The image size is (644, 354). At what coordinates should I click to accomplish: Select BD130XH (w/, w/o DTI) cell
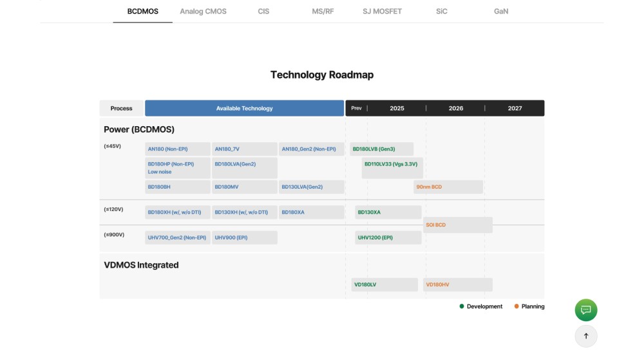244,212
